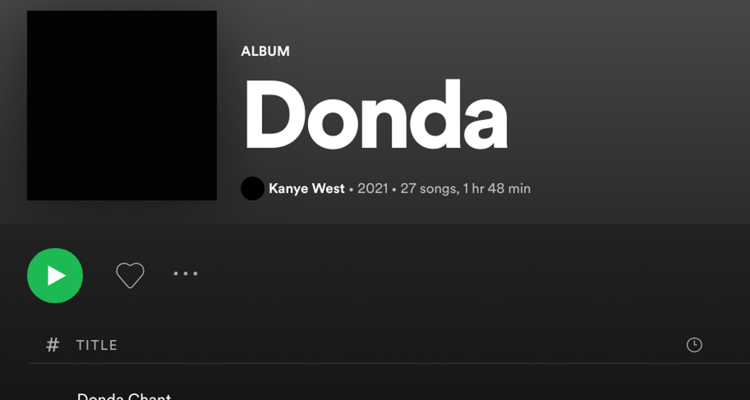Screen dimensions: 750x400
Task: Play the Donda album with green button
Action: point(55,276)
